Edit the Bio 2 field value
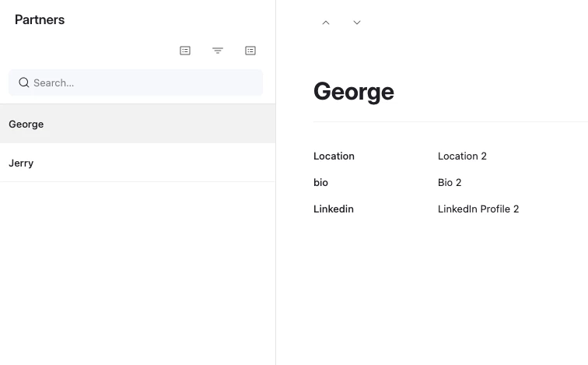 [450, 182]
